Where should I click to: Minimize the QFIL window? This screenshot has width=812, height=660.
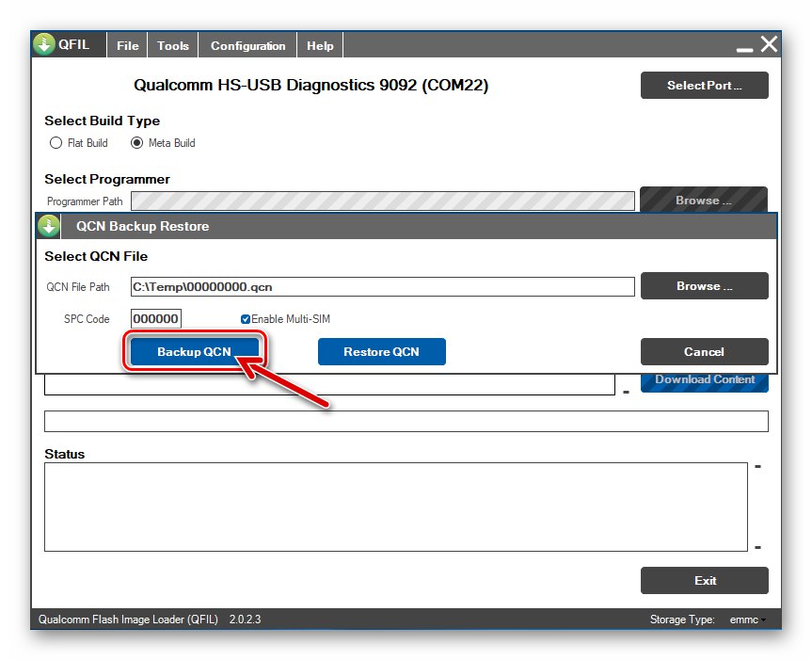744,48
